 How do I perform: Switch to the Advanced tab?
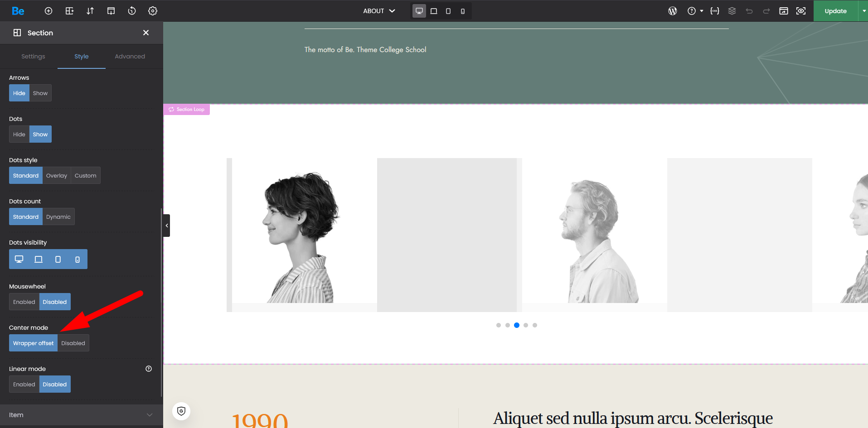tap(130, 57)
